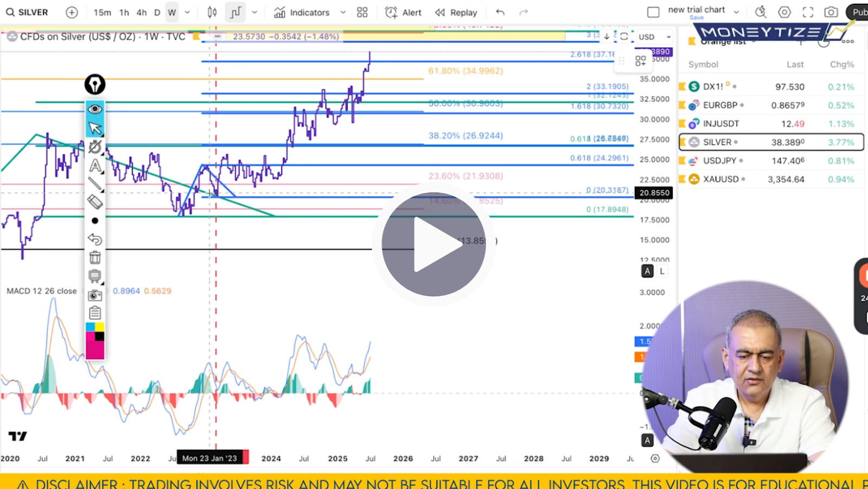
Task: Click the trash can clear annotations icon
Action: pos(95,258)
